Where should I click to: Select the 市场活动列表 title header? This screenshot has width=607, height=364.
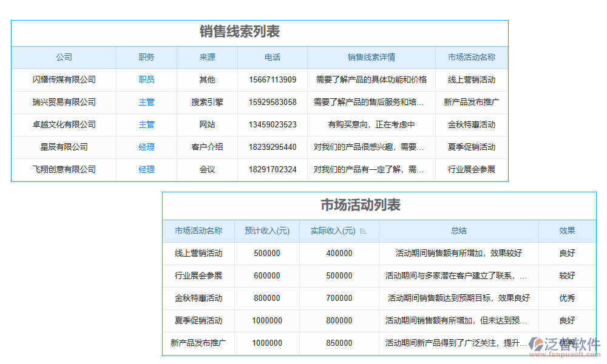click(x=381, y=206)
